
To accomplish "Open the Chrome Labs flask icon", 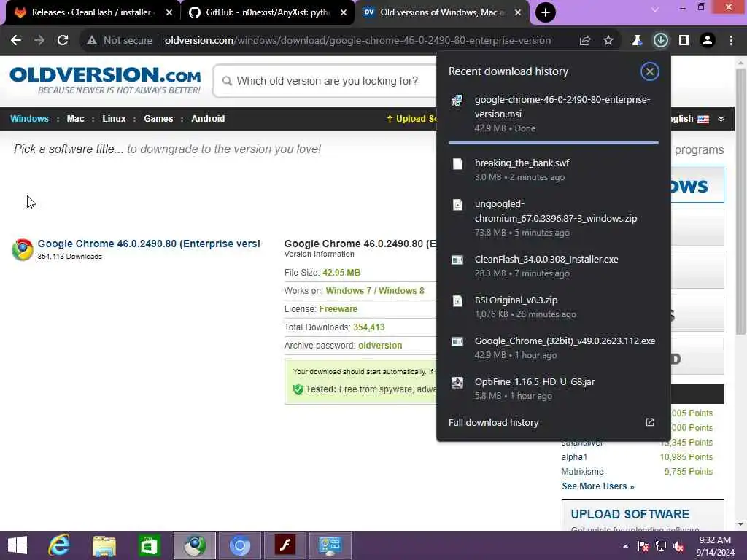I will (x=637, y=41).
